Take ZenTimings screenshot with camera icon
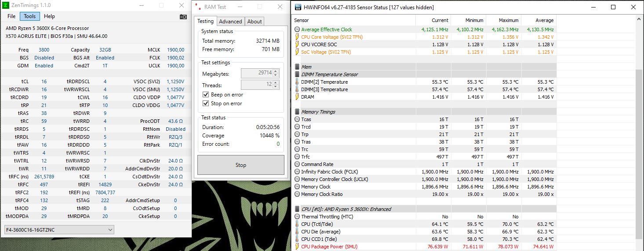This screenshot has height=251, width=644. tap(183, 17)
